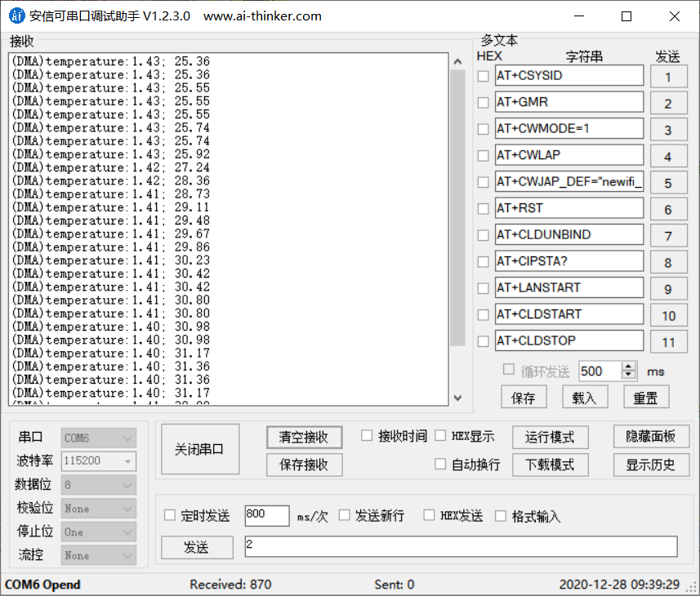700x596 pixels.
Task: Send AT+RST using button 6
Action: tap(668, 208)
